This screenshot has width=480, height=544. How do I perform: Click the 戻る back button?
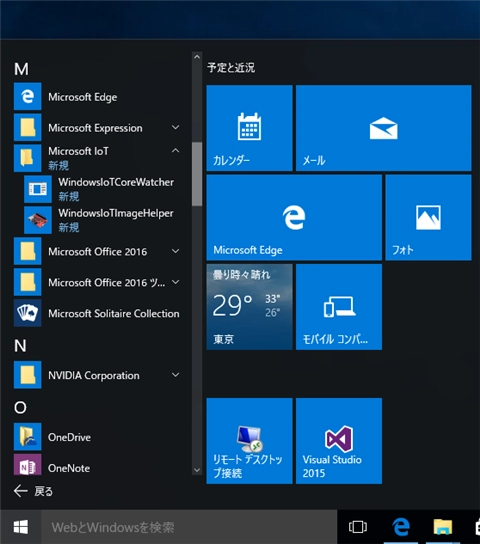(33, 491)
